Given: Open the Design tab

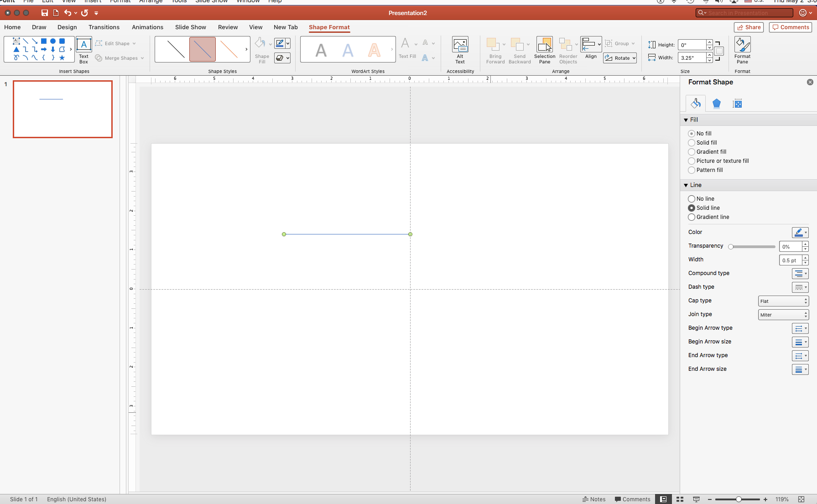Looking at the screenshot, I should point(67,27).
